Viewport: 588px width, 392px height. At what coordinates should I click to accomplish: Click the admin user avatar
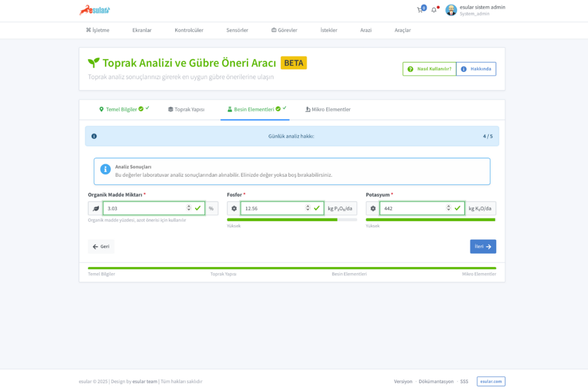click(451, 10)
